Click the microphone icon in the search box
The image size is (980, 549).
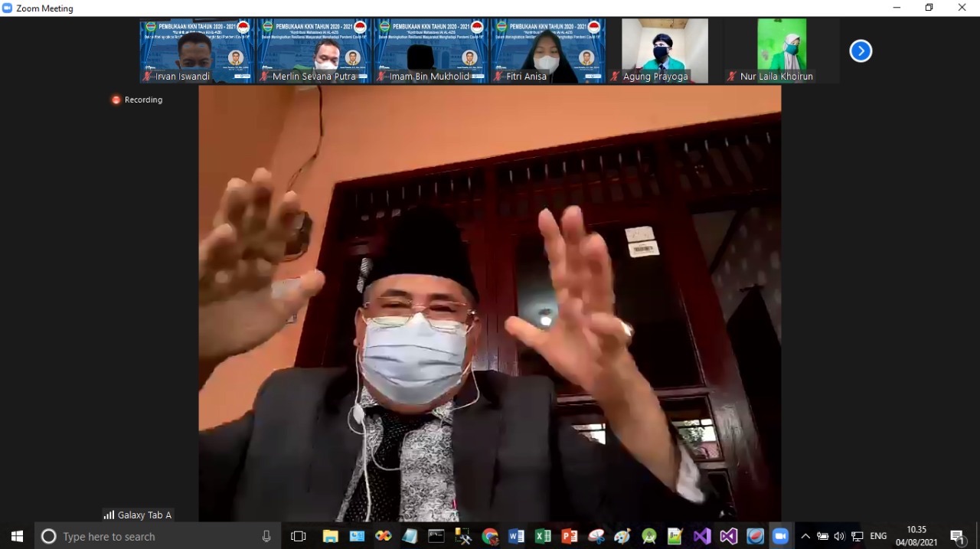266,536
